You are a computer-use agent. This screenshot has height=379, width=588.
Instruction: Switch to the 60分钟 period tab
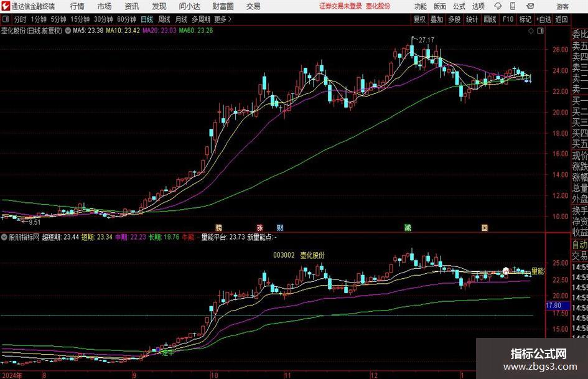[127, 19]
